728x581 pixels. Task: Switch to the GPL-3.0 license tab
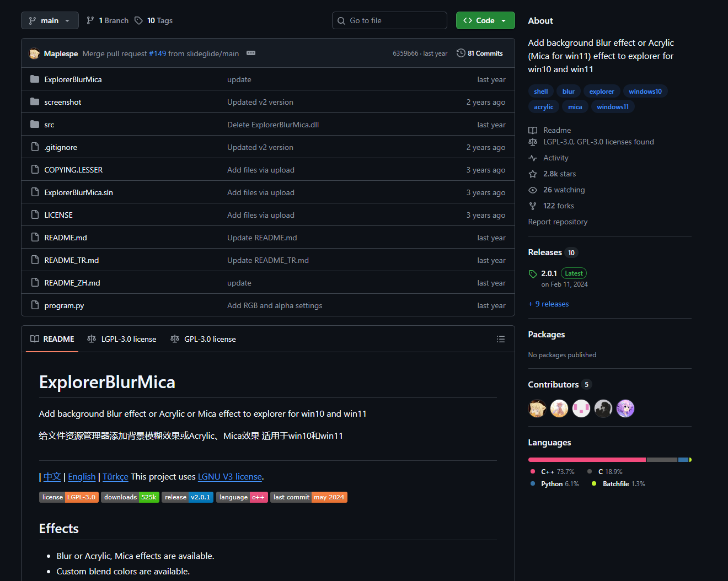point(203,339)
